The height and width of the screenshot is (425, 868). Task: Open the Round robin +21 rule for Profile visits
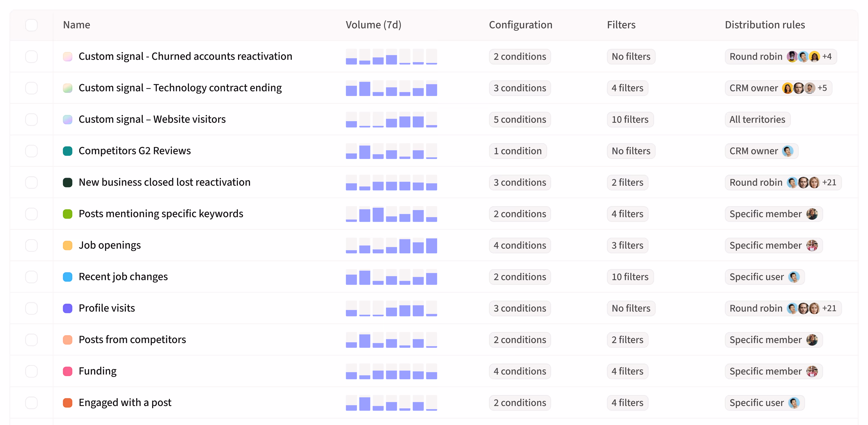783,308
